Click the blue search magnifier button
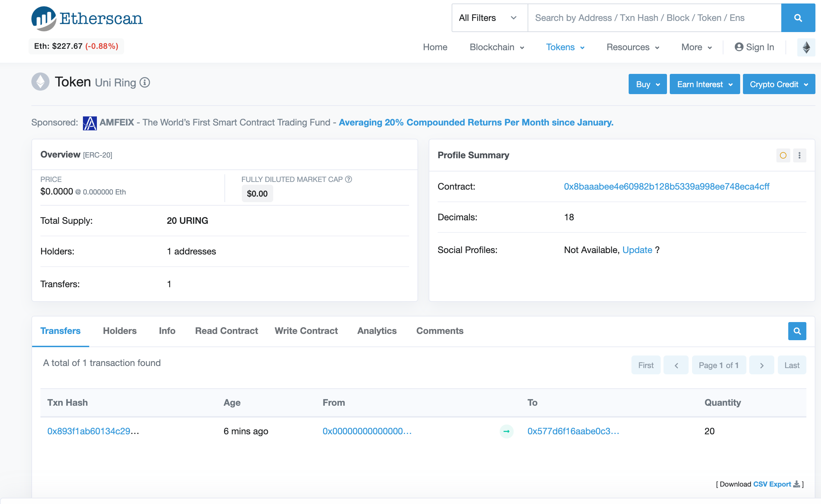This screenshot has height=504, width=821. click(x=798, y=18)
